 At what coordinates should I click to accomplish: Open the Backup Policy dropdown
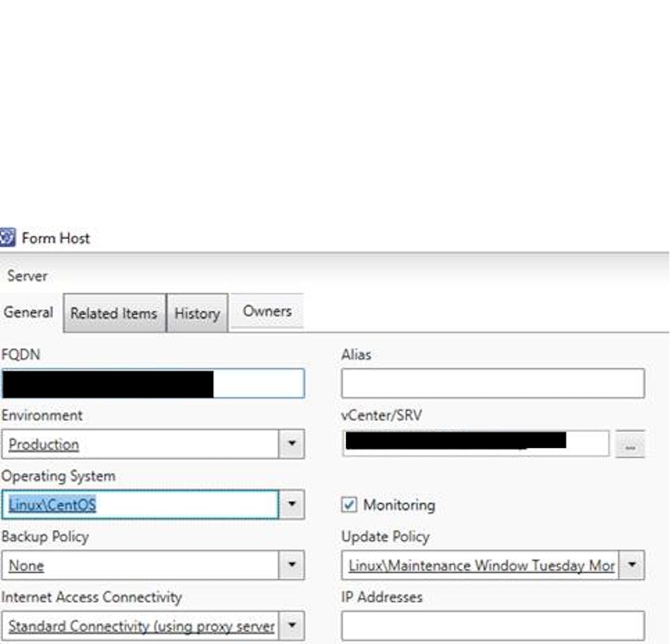coord(292,565)
